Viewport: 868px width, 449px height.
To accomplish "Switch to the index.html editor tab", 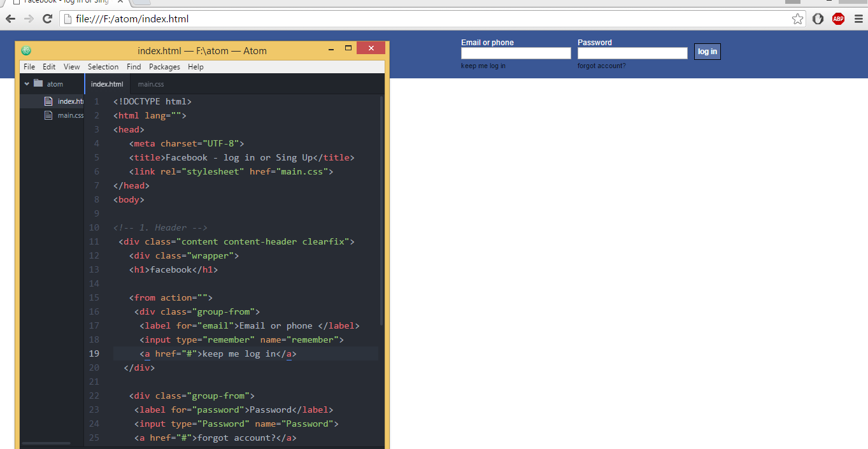I will point(107,84).
